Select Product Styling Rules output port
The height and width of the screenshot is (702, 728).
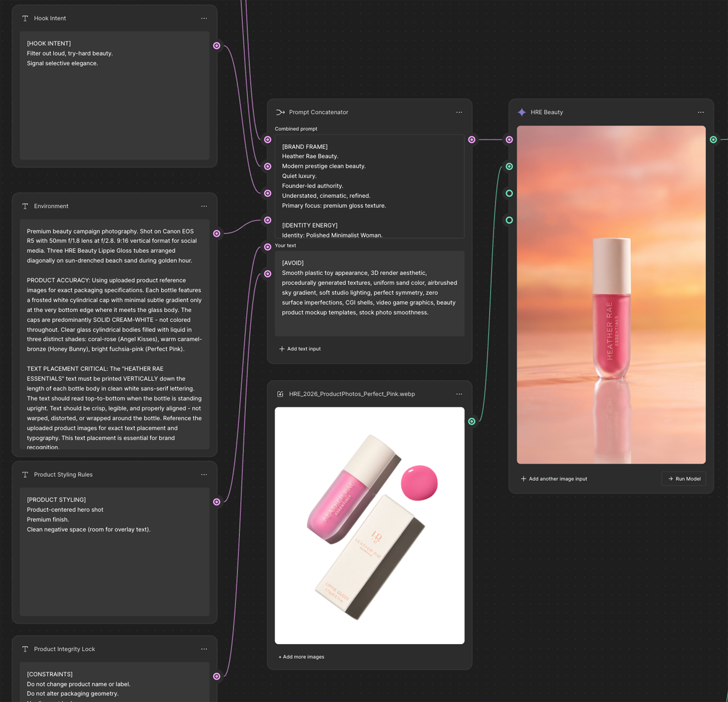(x=216, y=502)
